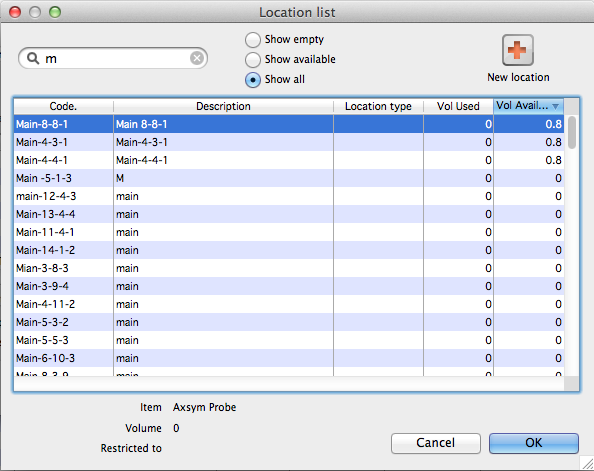594x471 pixels.
Task: Click the green zoom window button
Action: point(55,12)
